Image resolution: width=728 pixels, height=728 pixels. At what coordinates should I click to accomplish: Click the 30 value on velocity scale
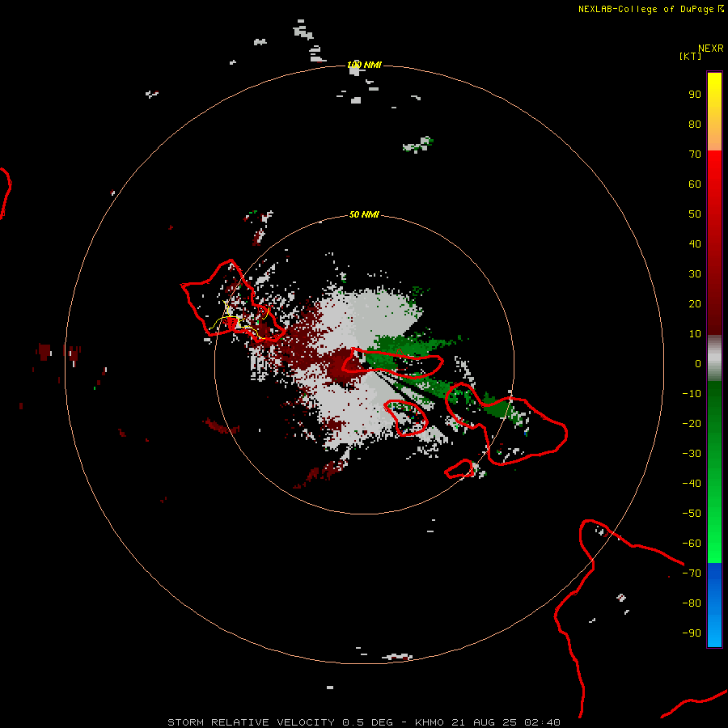tap(695, 274)
